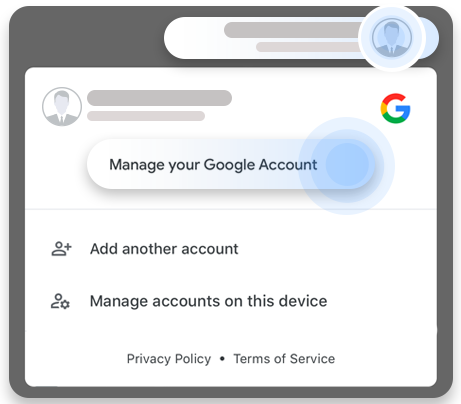
Task: Choose Add another account
Action: (x=164, y=249)
